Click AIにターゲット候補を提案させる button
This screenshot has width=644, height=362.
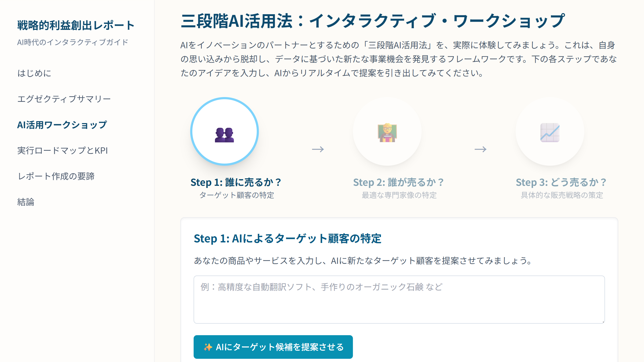273,347
